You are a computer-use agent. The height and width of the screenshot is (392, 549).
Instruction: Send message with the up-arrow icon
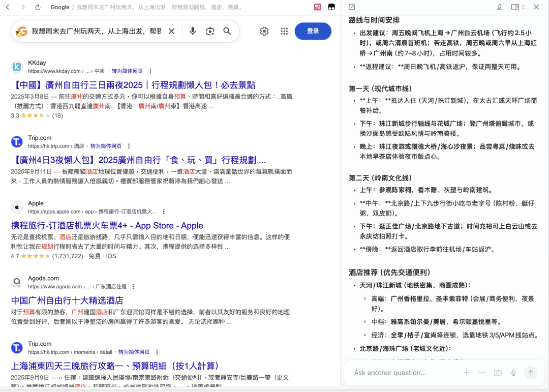point(531,373)
